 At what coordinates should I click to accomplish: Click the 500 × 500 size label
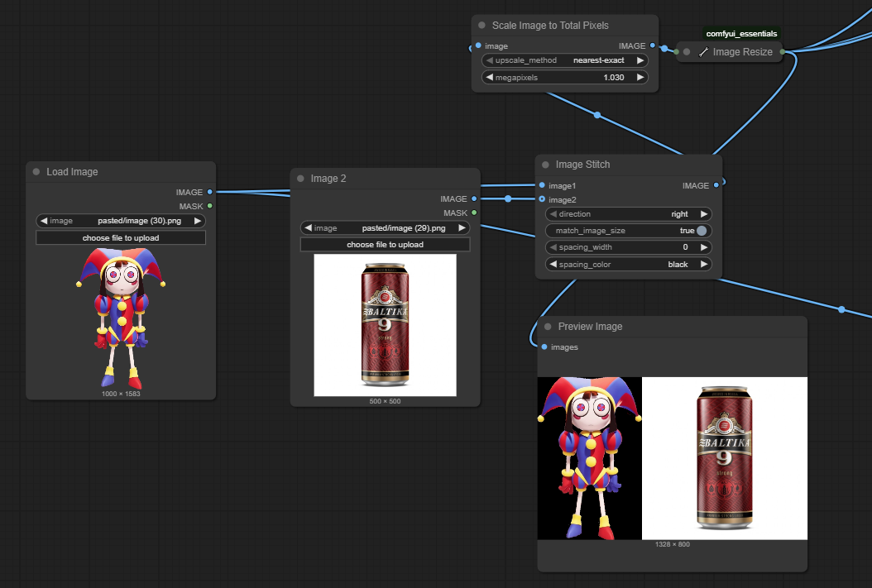[385, 401]
